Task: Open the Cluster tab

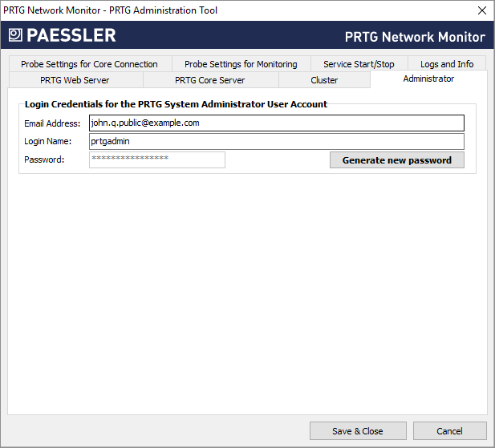Action: (324, 80)
